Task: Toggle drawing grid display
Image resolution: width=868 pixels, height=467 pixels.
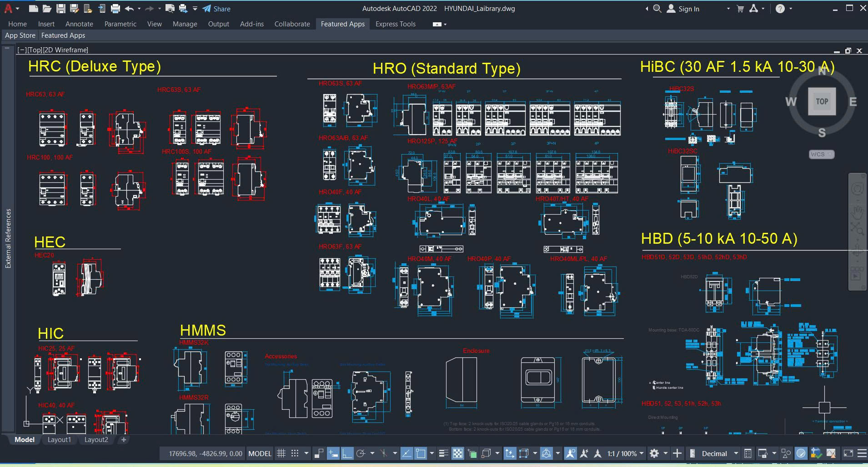Action: coord(281,453)
